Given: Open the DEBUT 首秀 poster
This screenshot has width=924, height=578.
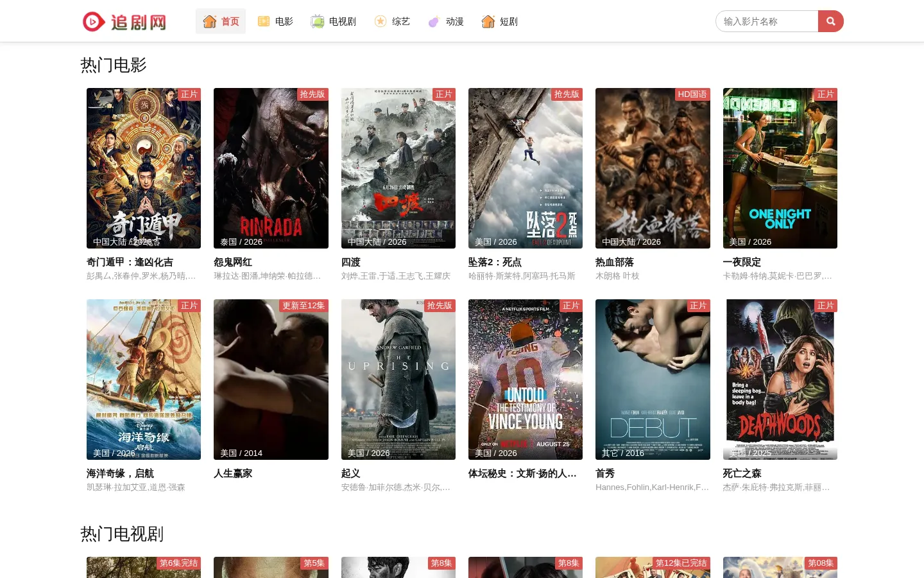Looking at the screenshot, I should [653, 380].
